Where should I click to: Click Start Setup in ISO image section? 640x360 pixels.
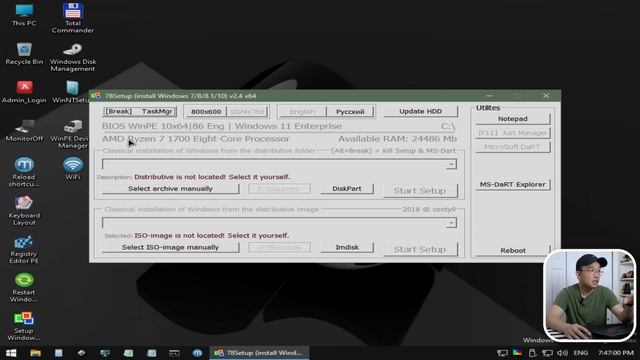coord(420,249)
